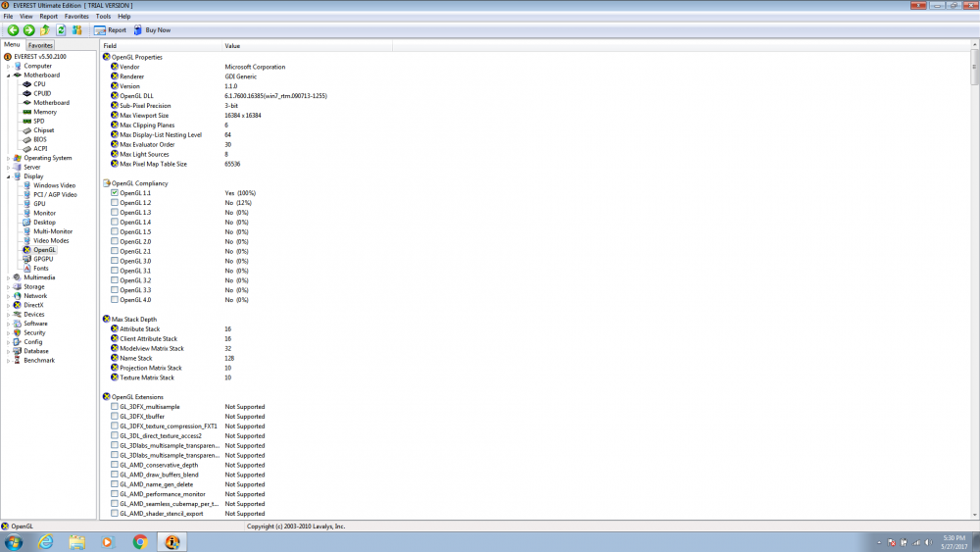Select the Security tree item
The image size is (980, 552).
34,333
